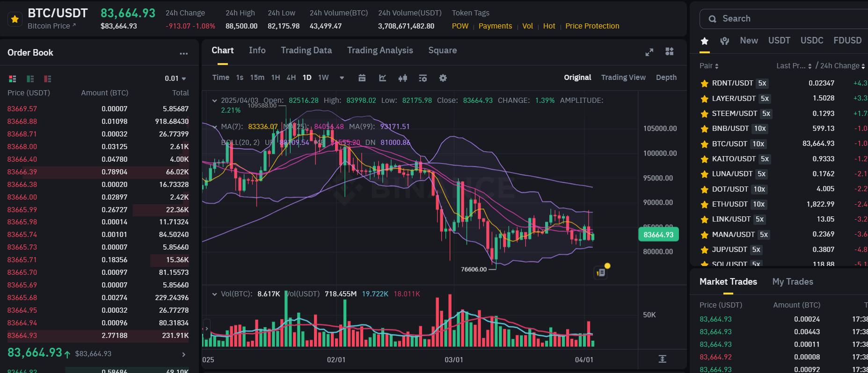Unfavorite the ETH/USDT star
868x373 pixels.
coord(704,204)
